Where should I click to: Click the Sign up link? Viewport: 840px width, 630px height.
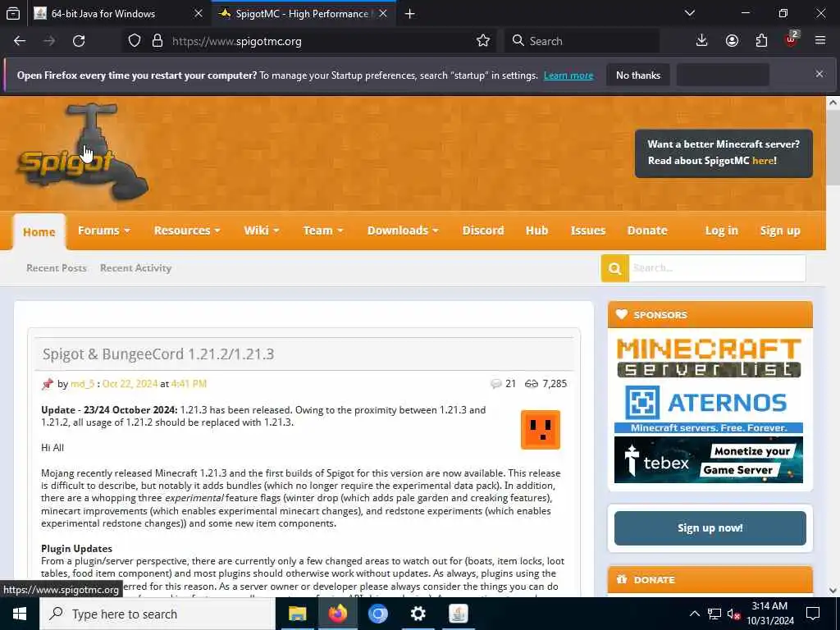[780, 231]
